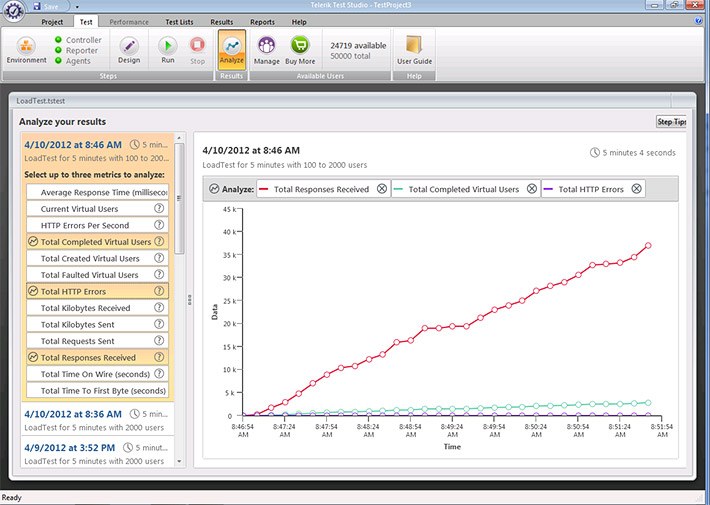Toggle Total Created Virtual Users metric
710x505 pixels.
pos(97,258)
